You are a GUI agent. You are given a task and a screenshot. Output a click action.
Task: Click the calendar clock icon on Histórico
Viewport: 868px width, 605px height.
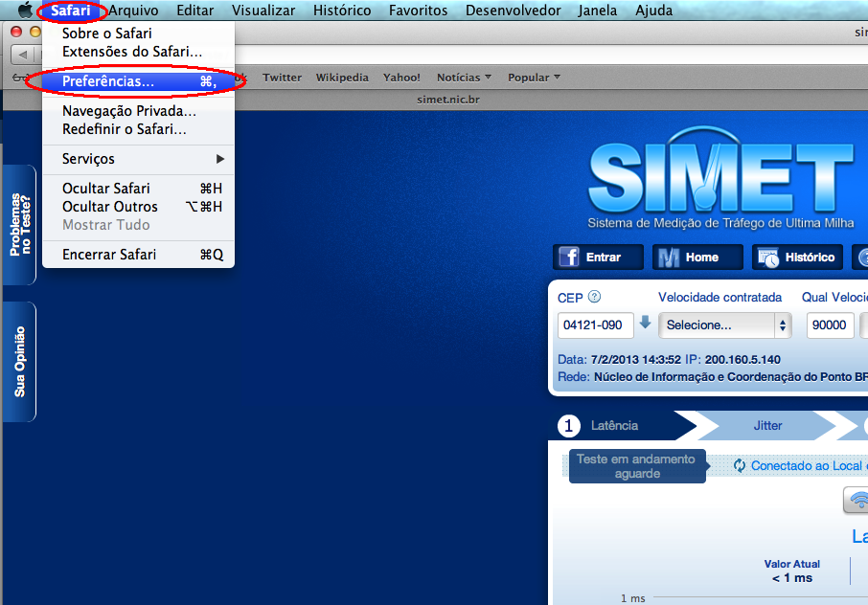click(767, 258)
